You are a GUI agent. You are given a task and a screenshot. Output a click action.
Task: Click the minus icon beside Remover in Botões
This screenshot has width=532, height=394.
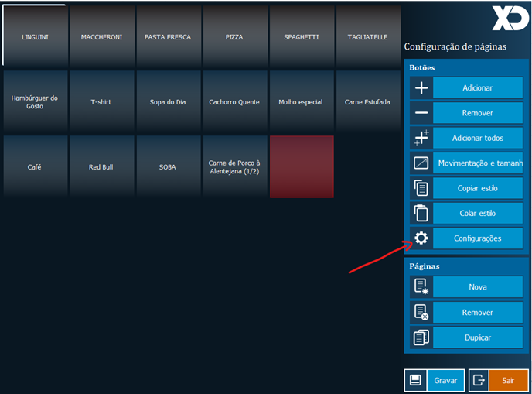(x=421, y=113)
